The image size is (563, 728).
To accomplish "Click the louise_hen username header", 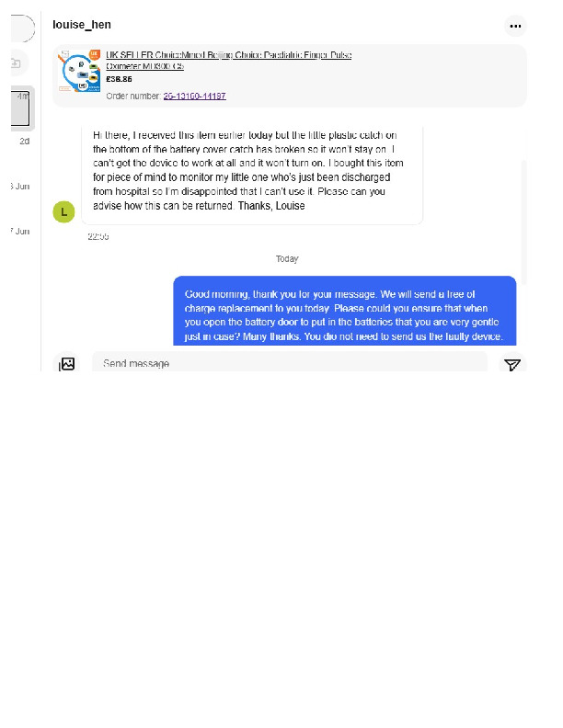I will pos(82,25).
